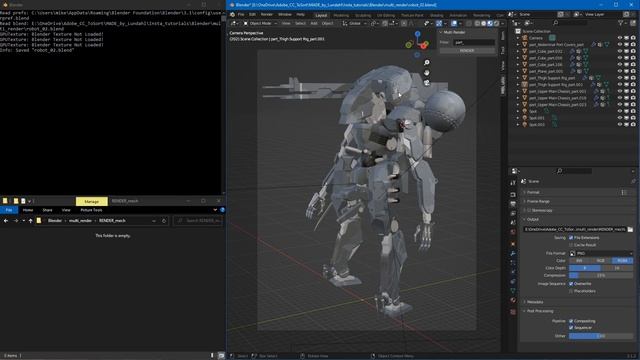Enable the Placeholders checkbox

tap(571, 291)
